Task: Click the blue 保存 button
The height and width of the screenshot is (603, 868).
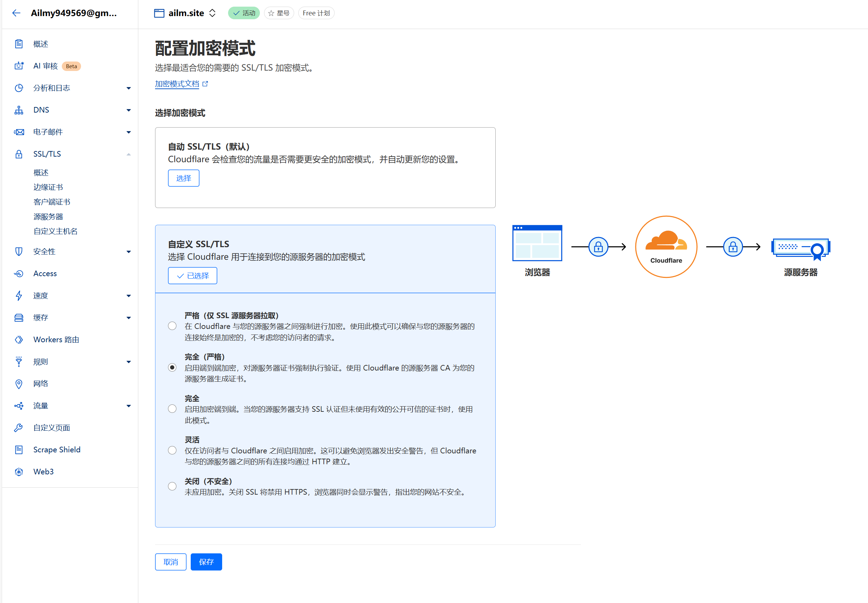Action: (206, 562)
